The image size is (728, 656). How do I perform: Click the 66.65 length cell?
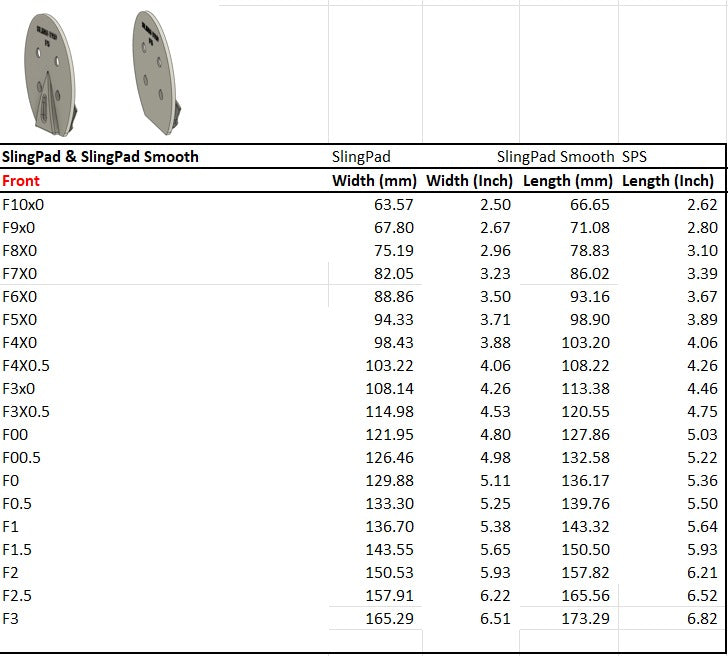[x=590, y=205]
